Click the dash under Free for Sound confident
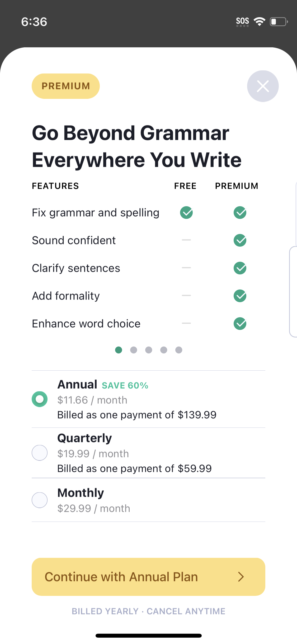Image resolution: width=297 pixels, height=644 pixels. coord(186,240)
